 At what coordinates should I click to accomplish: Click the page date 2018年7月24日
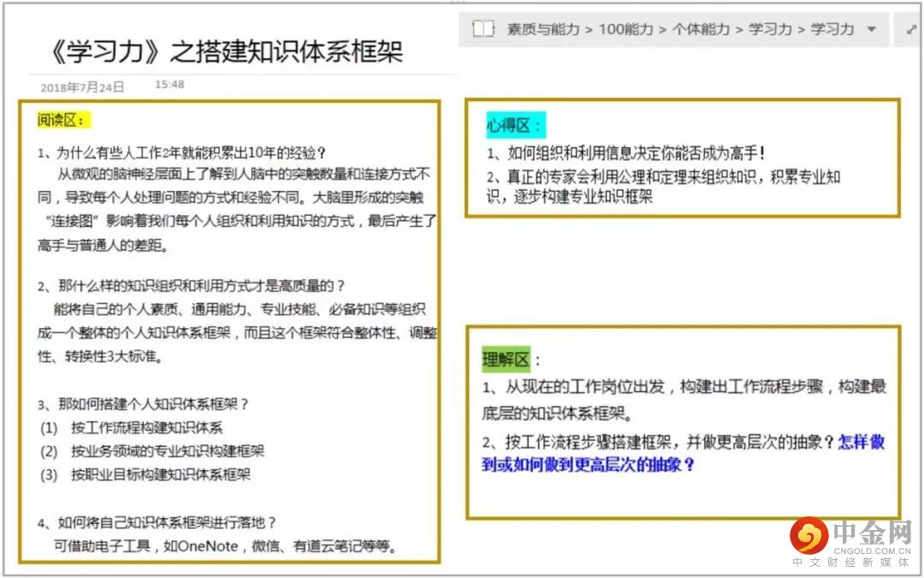(82, 87)
